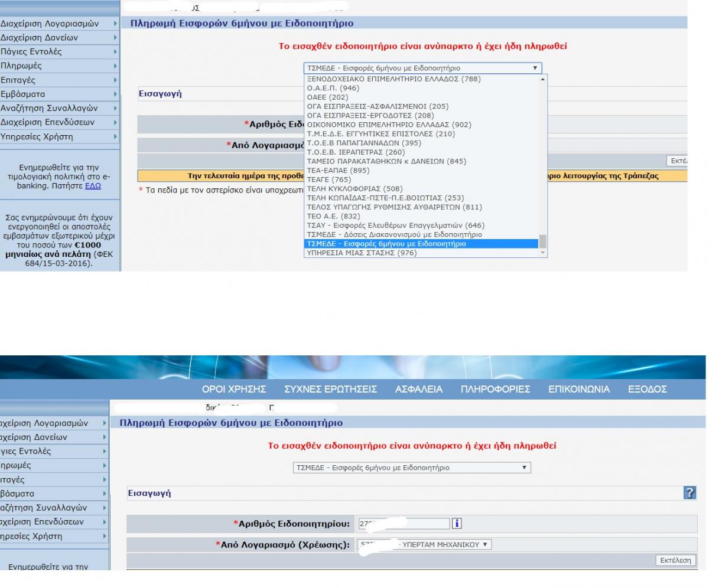Screen dimensions: 709x588
Task: Focus the Αριθμός Ειδοποιητηρίου input in lower screenshot
Action: [404, 524]
